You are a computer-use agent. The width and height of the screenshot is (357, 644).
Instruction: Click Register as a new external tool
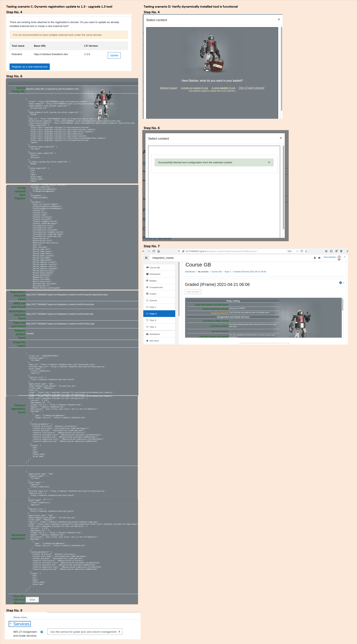29,67
